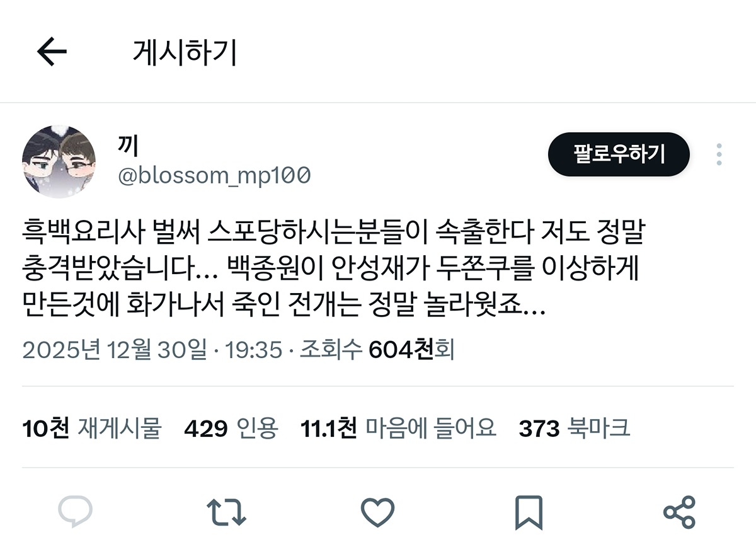Open the share icon

coord(680,512)
